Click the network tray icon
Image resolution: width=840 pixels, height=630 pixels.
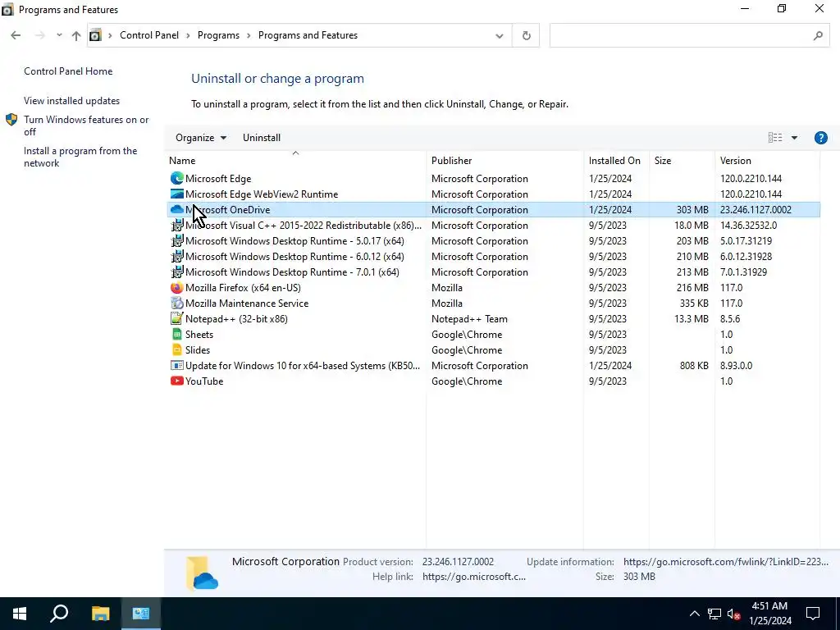[714, 614]
